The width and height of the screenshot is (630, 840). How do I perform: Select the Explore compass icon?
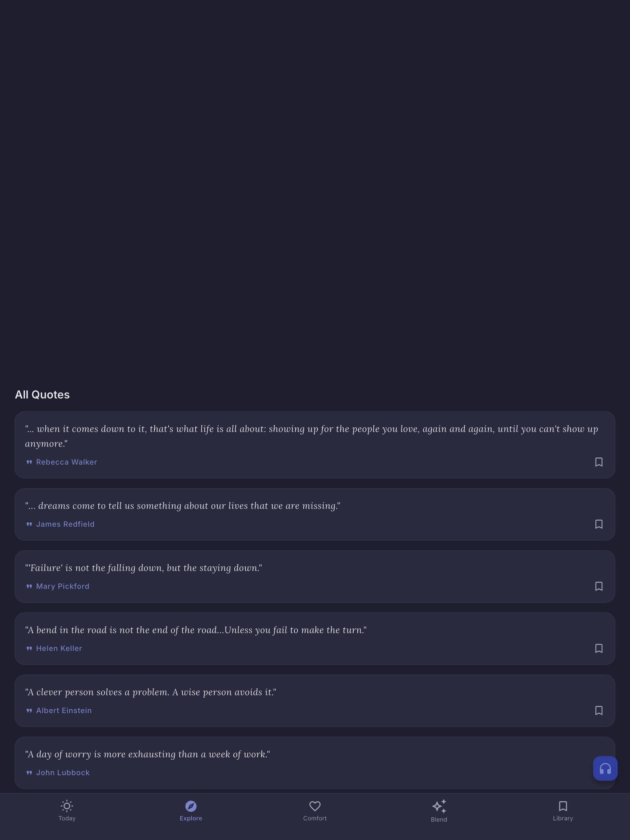coord(191,806)
